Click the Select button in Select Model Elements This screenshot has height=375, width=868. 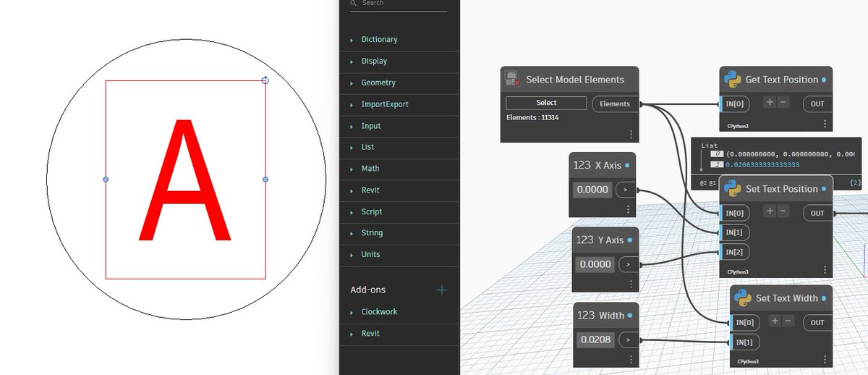click(546, 103)
